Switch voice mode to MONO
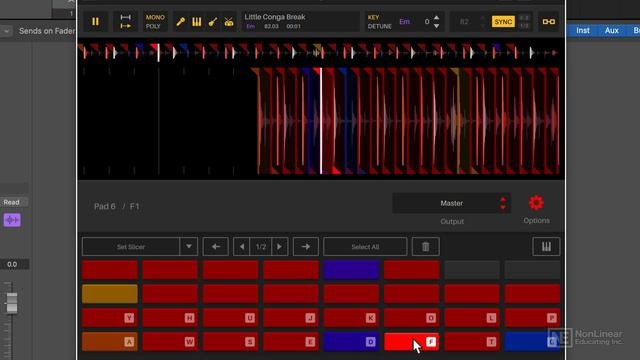 click(x=155, y=17)
